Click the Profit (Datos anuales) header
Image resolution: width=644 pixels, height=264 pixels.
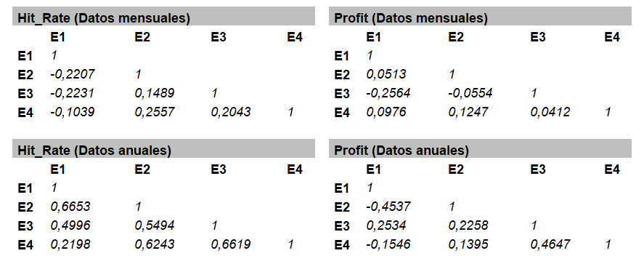pyautogui.click(x=480, y=149)
